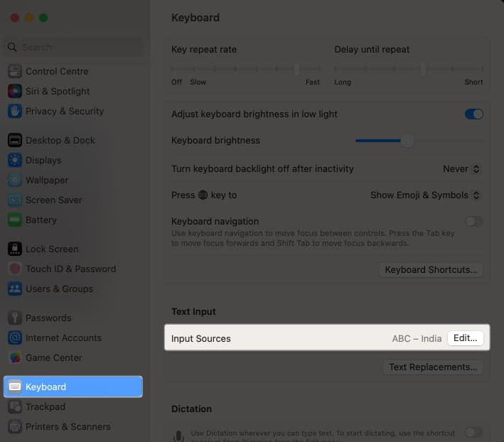Open the Screen Saver icon
This screenshot has width=504, height=442.
tap(15, 200)
